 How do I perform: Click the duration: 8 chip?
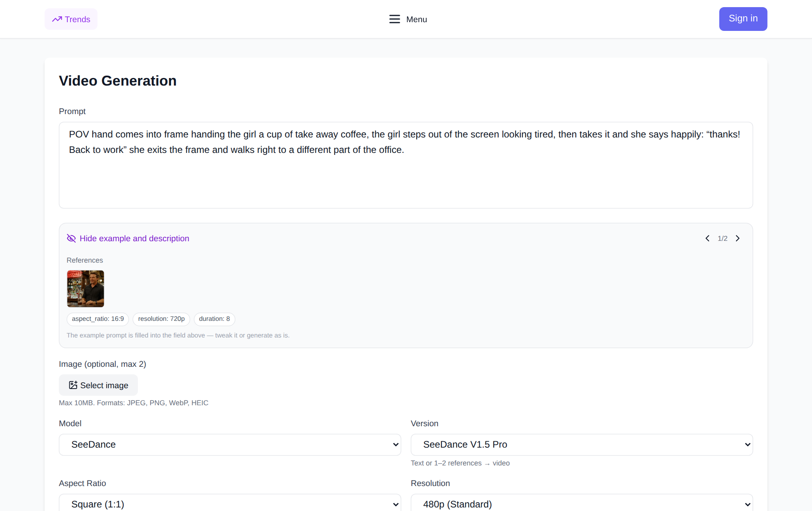coord(214,319)
